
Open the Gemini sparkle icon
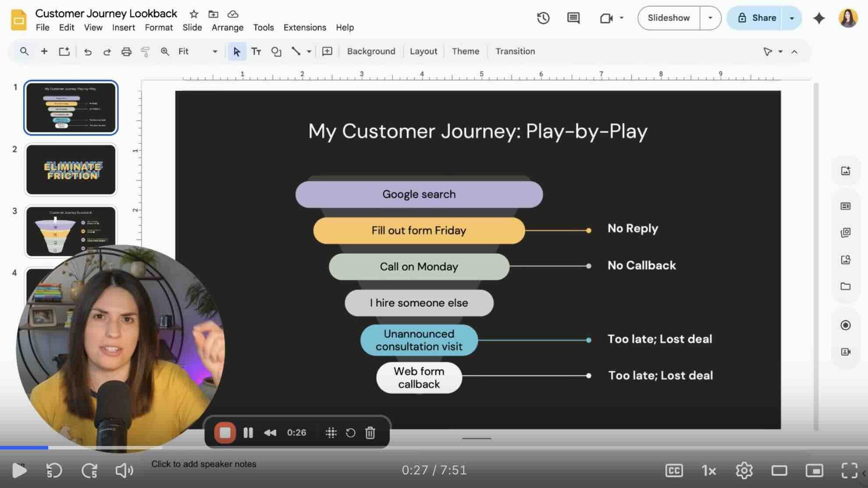[x=819, y=18]
